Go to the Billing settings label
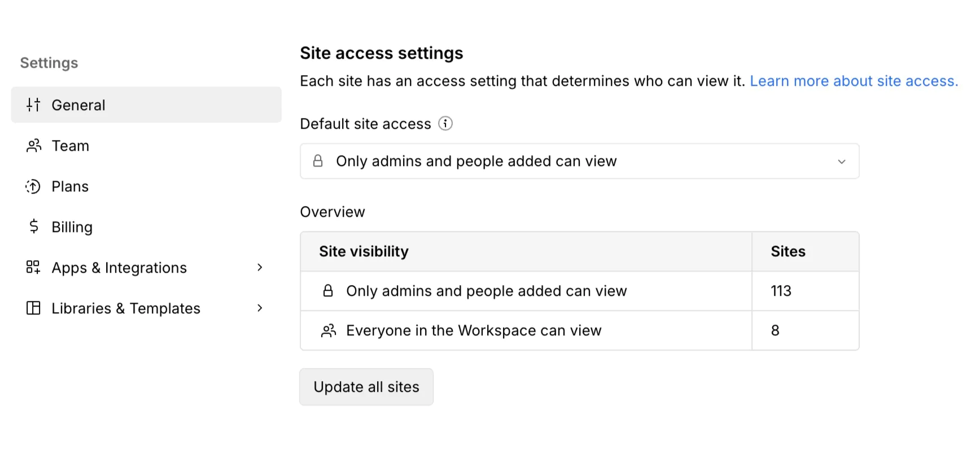The height and width of the screenshot is (455, 980). pos(72,227)
